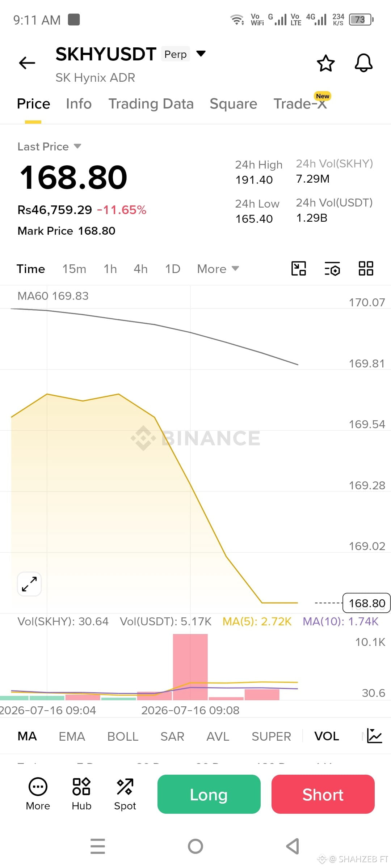This screenshot has width=391, height=868.
Task: Open Spot trading icon
Action: [x=125, y=794]
